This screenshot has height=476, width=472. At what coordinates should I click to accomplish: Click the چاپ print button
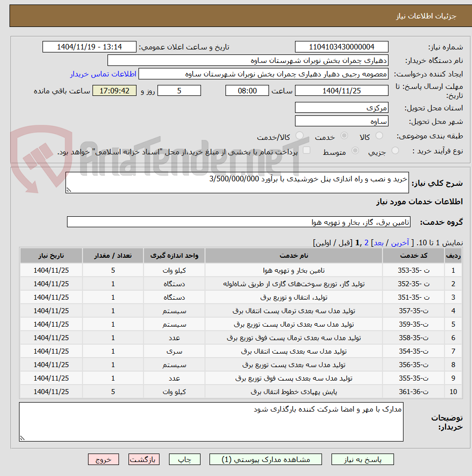(184, 460)
